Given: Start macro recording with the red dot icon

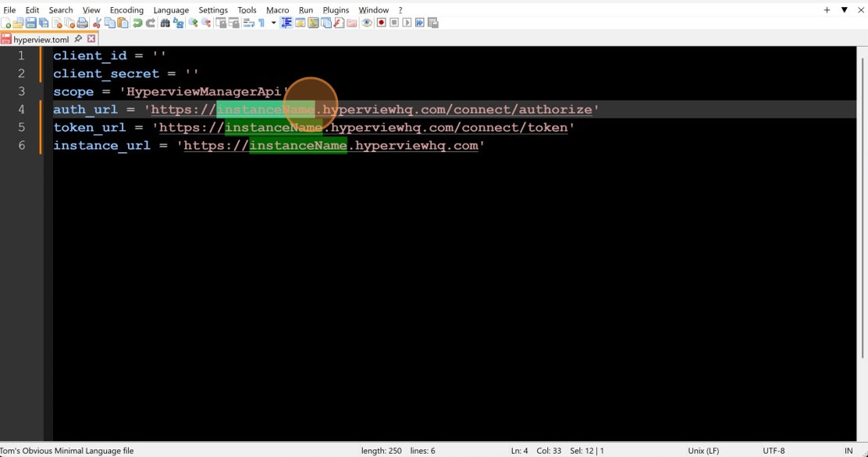Looking at the screenshot, I should [x=381, y=23].
